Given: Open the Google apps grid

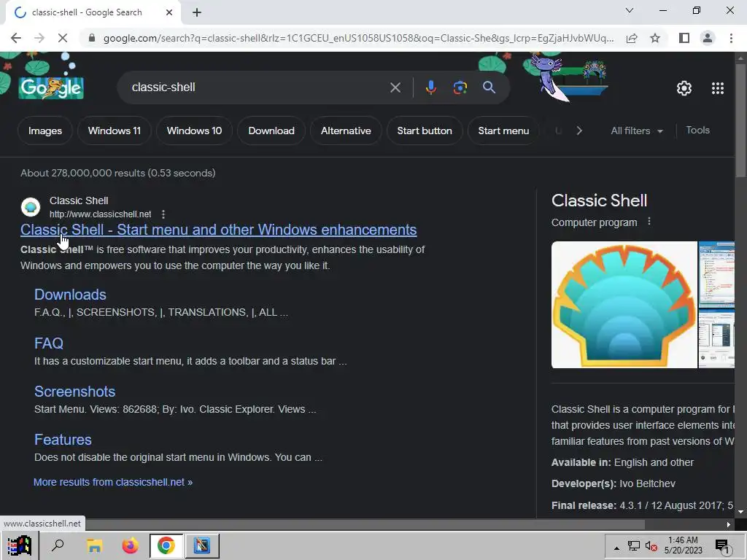Looking at the screenshot, I should click(x=718, y=88).
